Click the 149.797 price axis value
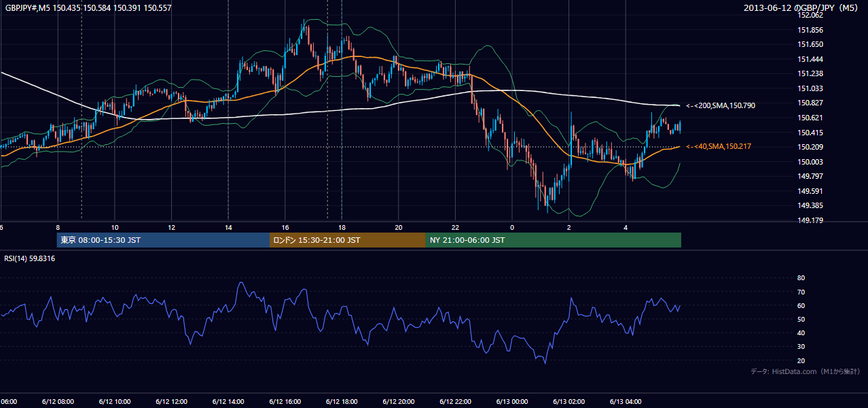 coord(811,176)
